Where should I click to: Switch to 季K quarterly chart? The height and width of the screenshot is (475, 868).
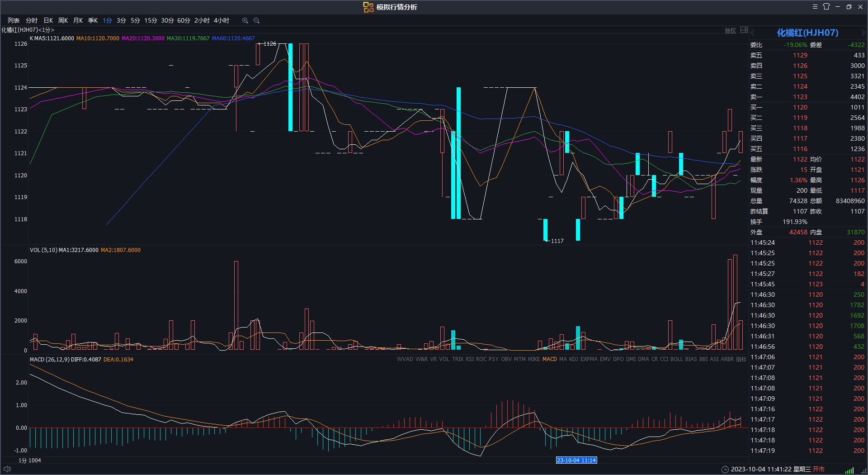coord(93,20)
